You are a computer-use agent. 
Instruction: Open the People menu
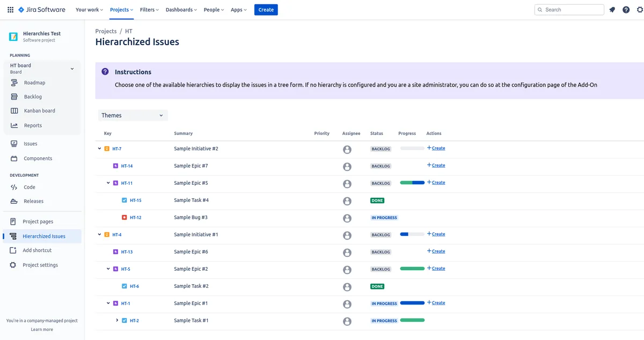coord(214,10)
